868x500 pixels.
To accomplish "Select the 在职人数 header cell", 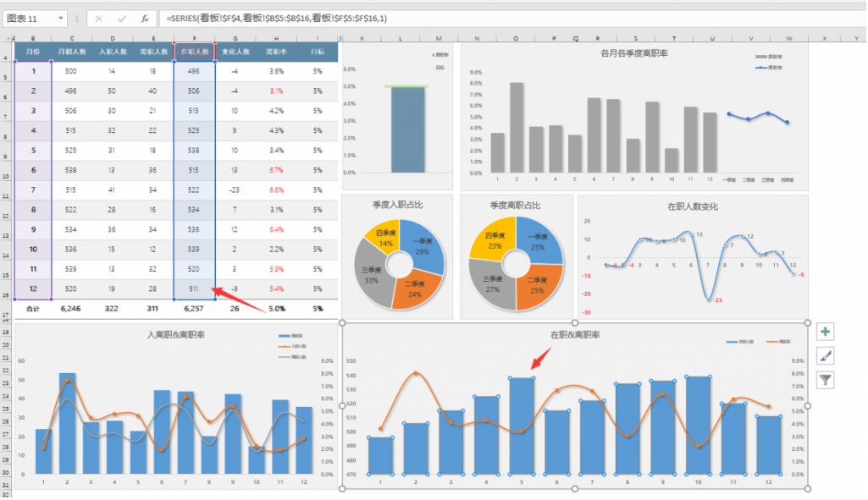I will [x=194, y=52].
